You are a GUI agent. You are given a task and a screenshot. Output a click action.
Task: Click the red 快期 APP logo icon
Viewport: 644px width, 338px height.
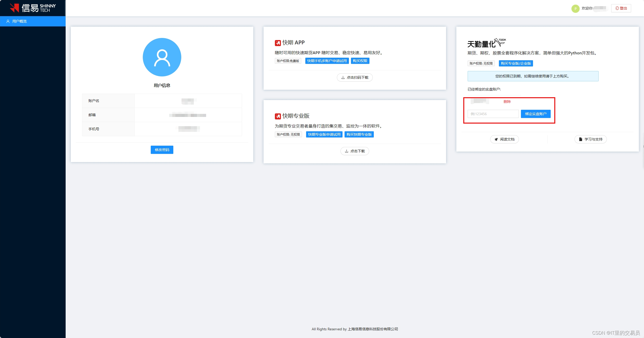point(278,43)
